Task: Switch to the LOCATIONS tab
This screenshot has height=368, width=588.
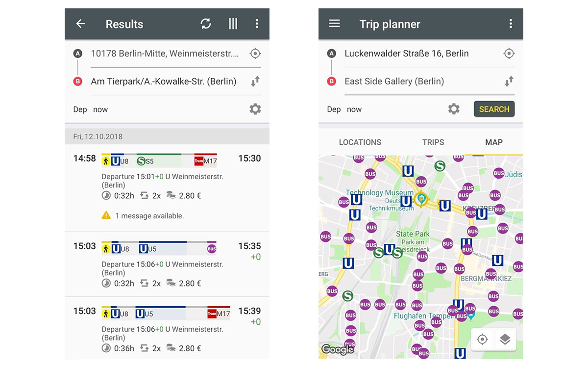Action: (360, 142)
